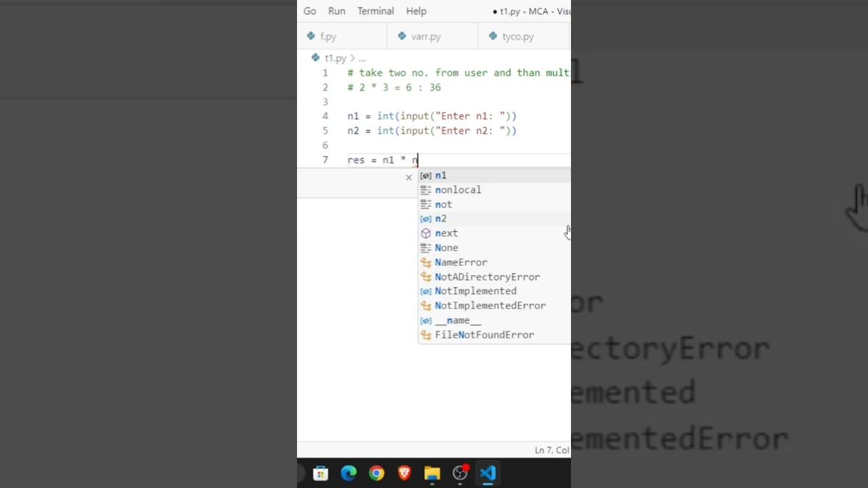Screen dimensions: 868x488
Task: Launch Brave browser from taskbar
Action: pos(404,473)
